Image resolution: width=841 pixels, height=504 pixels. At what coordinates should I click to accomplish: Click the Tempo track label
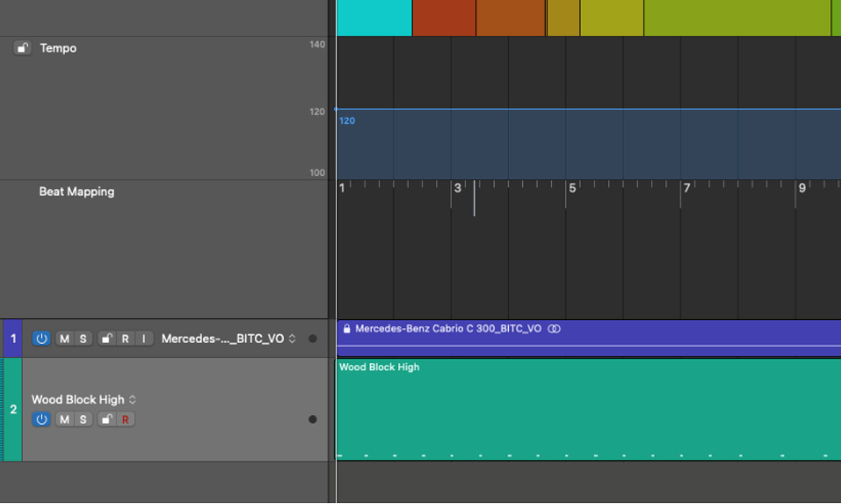[58, 48]
